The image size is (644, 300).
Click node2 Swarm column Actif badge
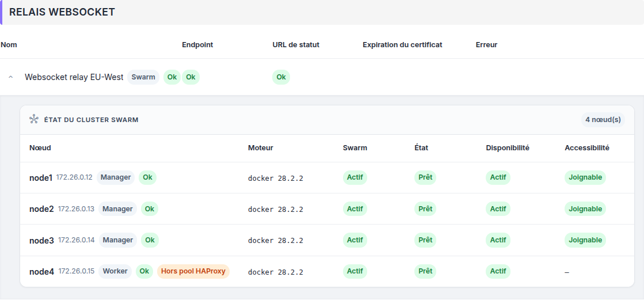[355, 209]
